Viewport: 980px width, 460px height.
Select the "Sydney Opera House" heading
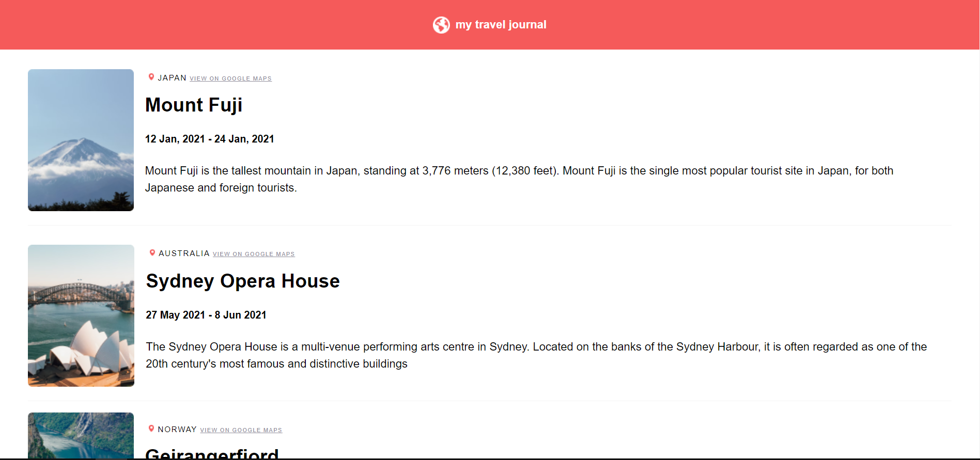(243, 281)
